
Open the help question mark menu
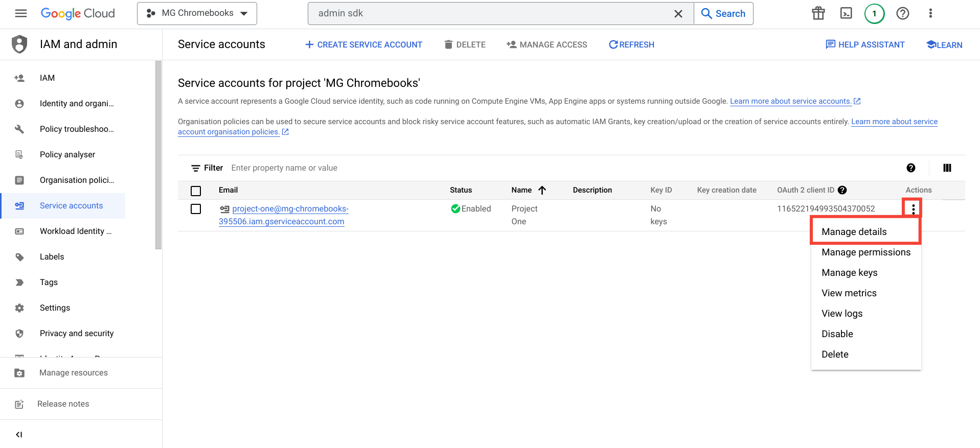(903, 13)
